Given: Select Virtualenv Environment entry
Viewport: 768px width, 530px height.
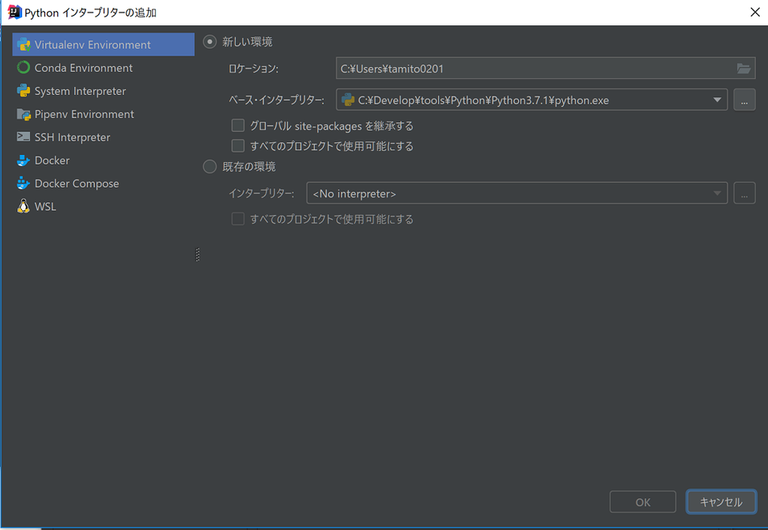Looking at the screenshot, I should [103, 45].
